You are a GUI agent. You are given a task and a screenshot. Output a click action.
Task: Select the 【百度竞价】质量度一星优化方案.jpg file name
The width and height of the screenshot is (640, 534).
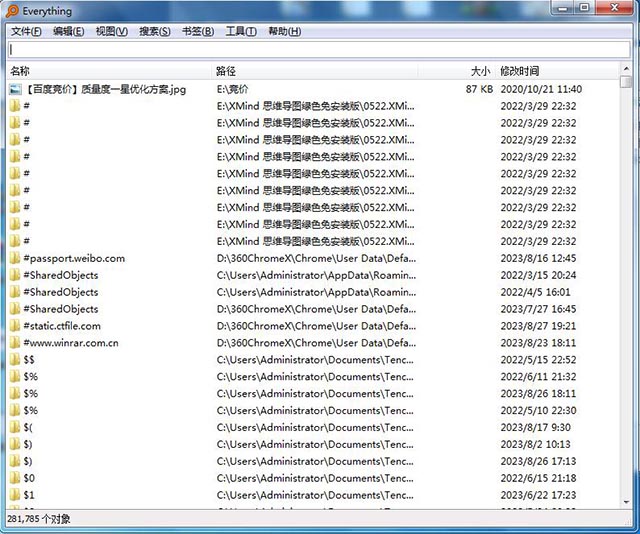tap(106, 89)
